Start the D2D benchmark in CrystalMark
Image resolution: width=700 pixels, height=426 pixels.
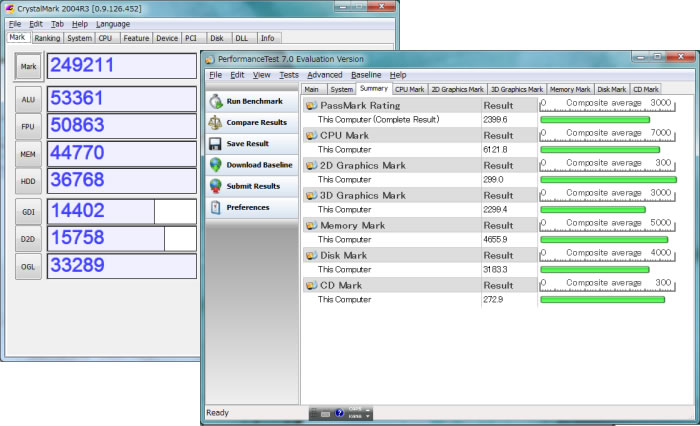pyautogui.click(x=28, y=239)
